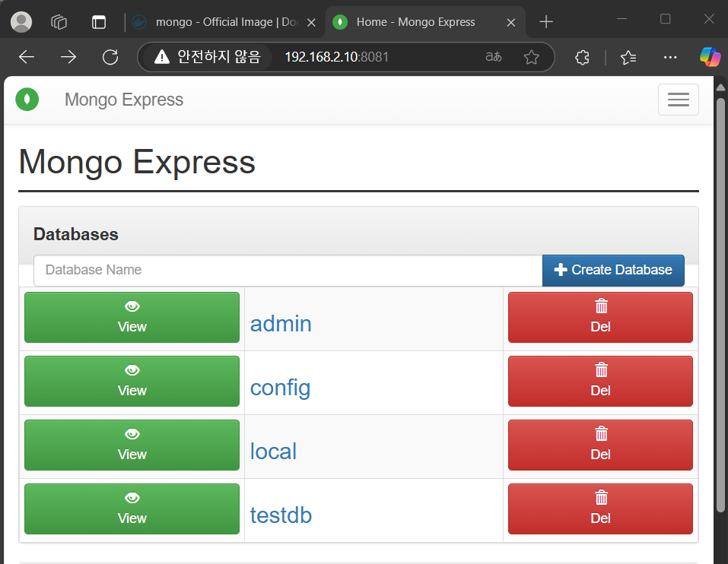
Task: View the local database
Action: coord(132,445)
